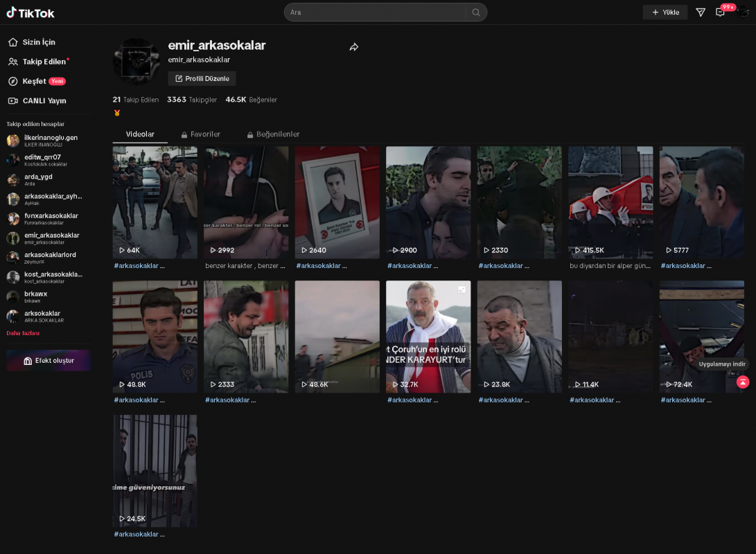Viewport: 756px width, 554px height.
Task: Open video with 415.5K views
Action: 610,202
